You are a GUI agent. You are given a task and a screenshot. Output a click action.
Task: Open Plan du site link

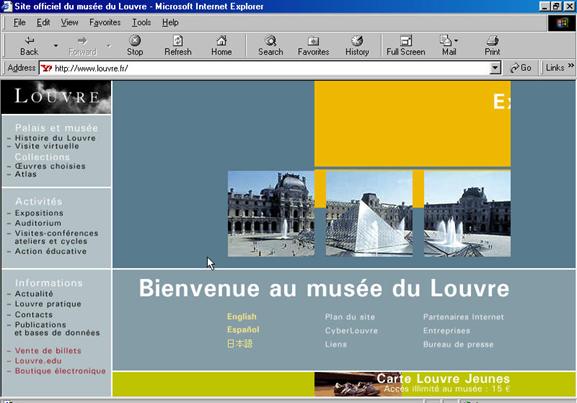(x=350, y=317)
